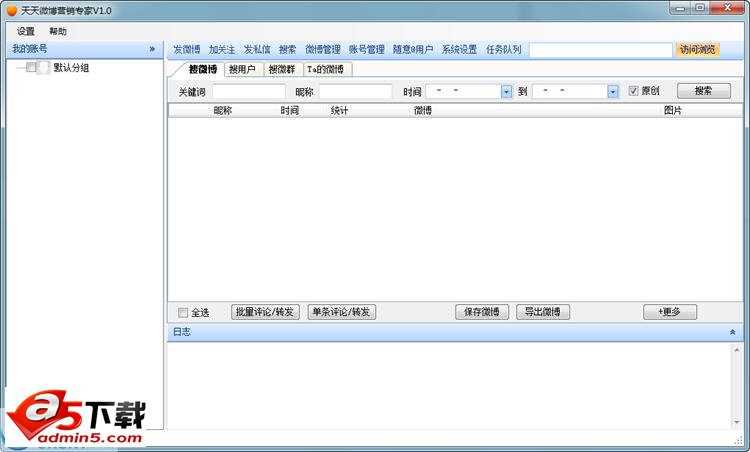Tick the 全选 checkbox
The image size is (750, 452).
coord(183,312)
